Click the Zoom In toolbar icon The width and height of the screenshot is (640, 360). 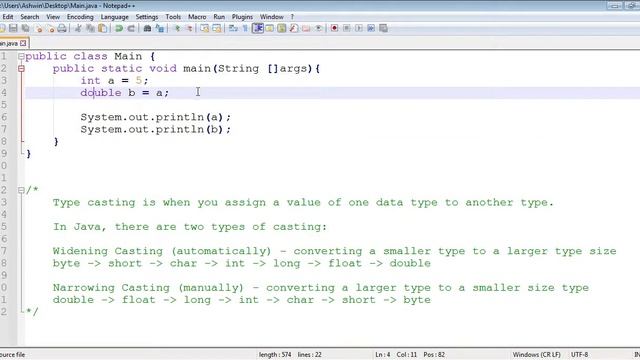click(177, 28)
